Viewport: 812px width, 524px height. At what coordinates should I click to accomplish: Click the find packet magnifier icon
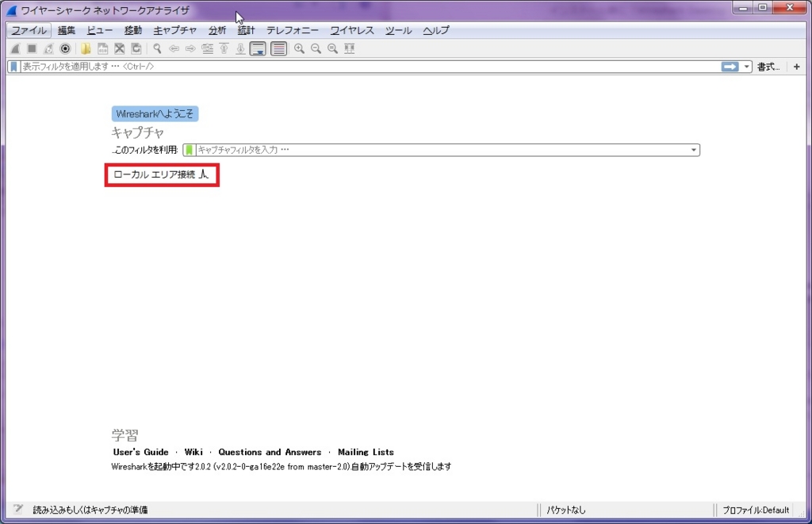point(157,48)
